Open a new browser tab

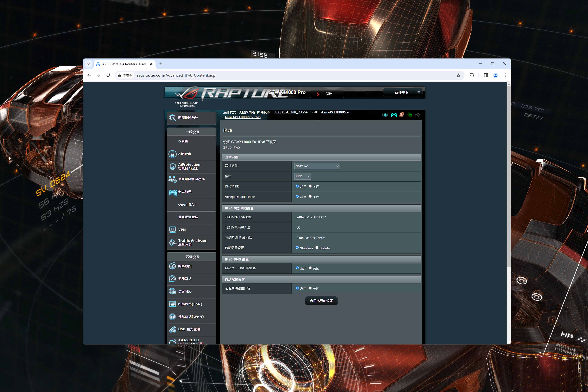161,64
